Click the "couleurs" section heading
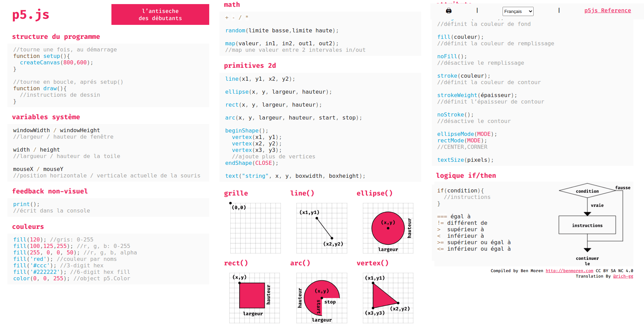Image resolution: width=644 pixels, height=329 pixels. (x=28, y=227)
